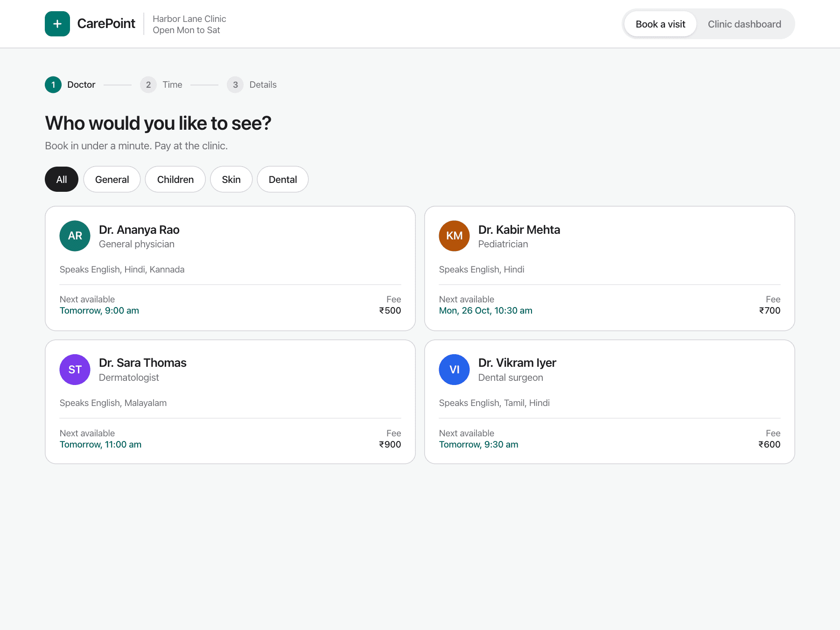Click 'Tomorrow, 11:00 am' availability
Viewport: 840px width, 630px height.
[100, 444]
